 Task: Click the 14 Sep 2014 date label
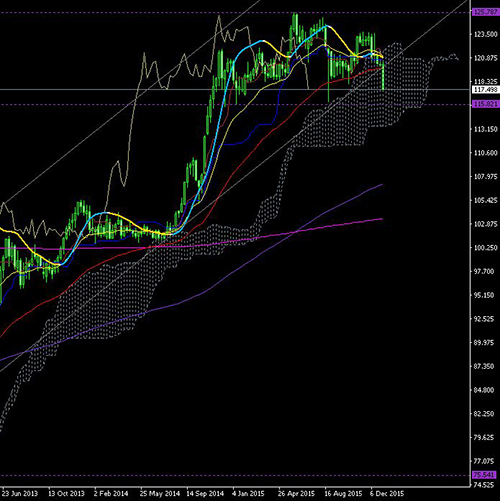[205, 493]
